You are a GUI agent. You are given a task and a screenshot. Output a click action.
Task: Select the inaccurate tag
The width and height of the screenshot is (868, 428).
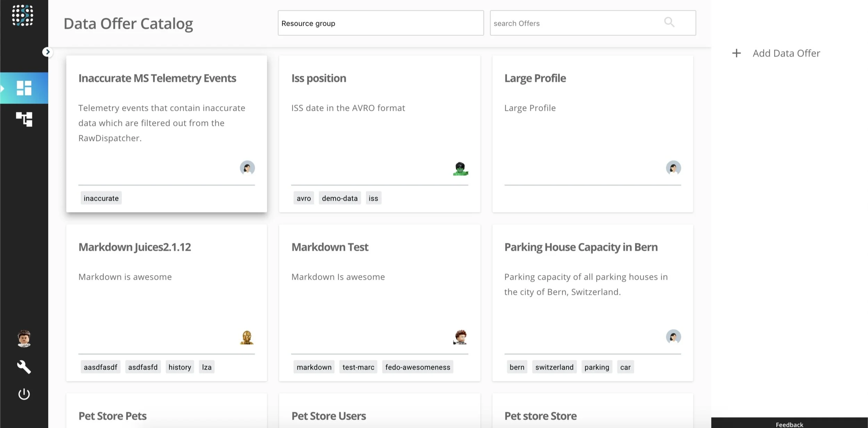point(101,198)
